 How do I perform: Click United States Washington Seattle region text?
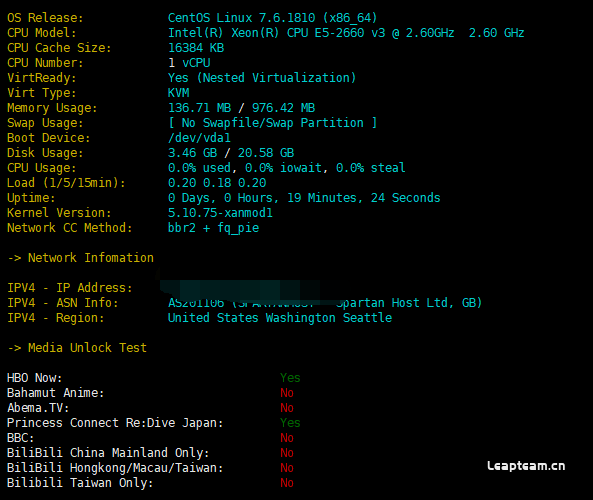280,318
